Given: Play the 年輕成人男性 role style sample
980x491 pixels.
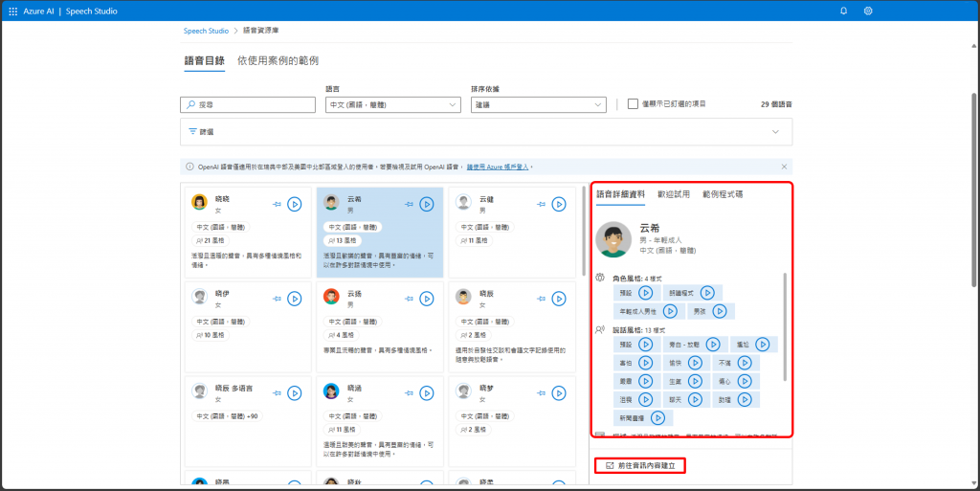Looking at the screenshot, I should pos(670,311).
